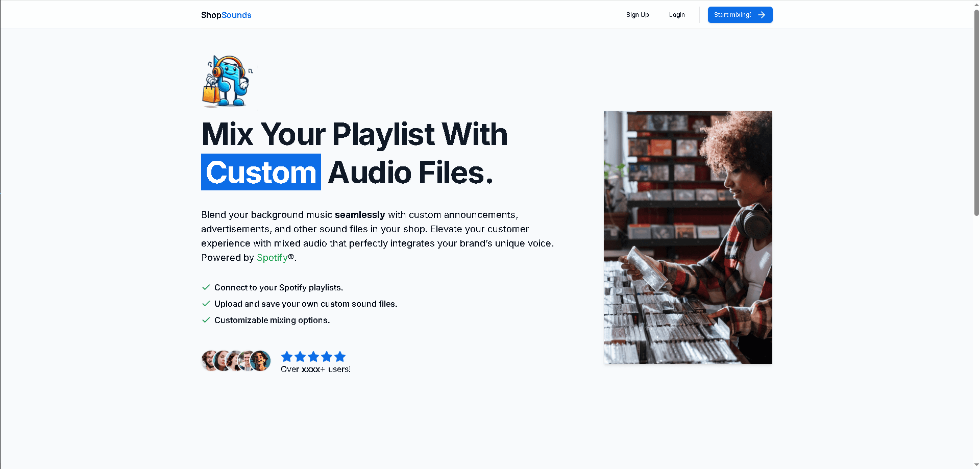Viewport: 980px width, 469px height.
Task: Select the leftmost user avatar
Action: coord(208,361)
